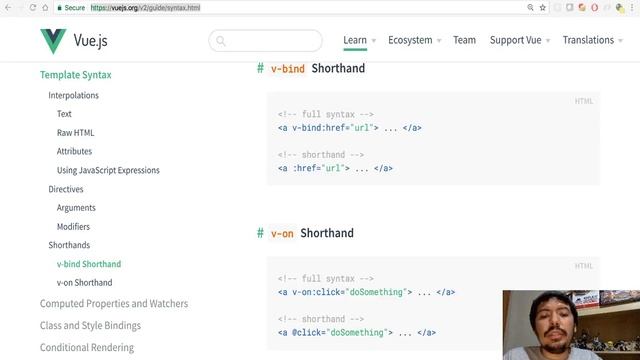Click the red Opera-style extension icon
640x360 pixels.
click(595, 7)
